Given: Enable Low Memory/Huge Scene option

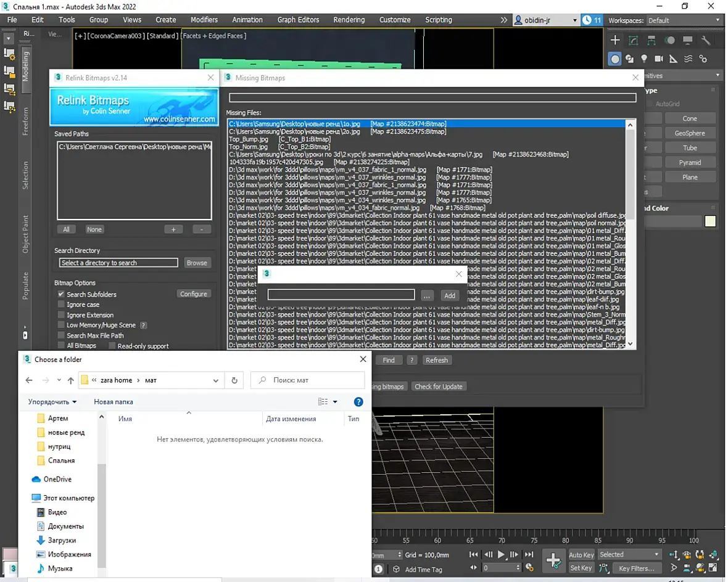Looking at the screenshot, I should tap(61, 325).
